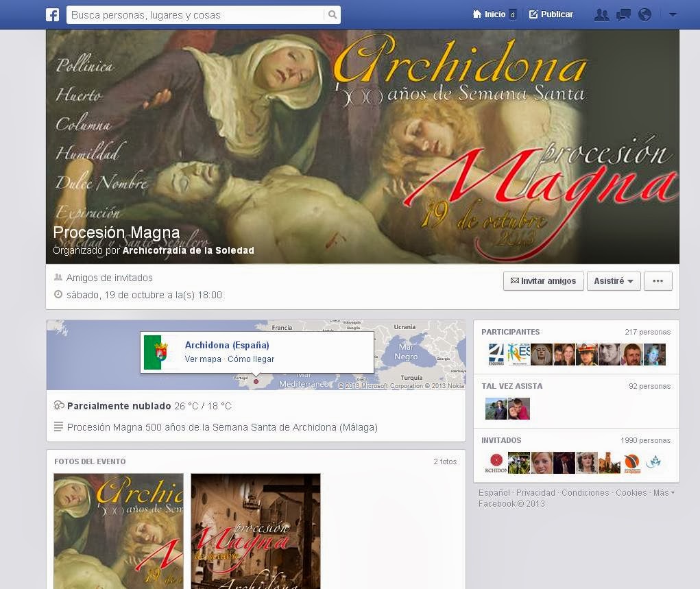Click '92 personas' count
This screenshot has width=700, height=589.
pos(649,386)
